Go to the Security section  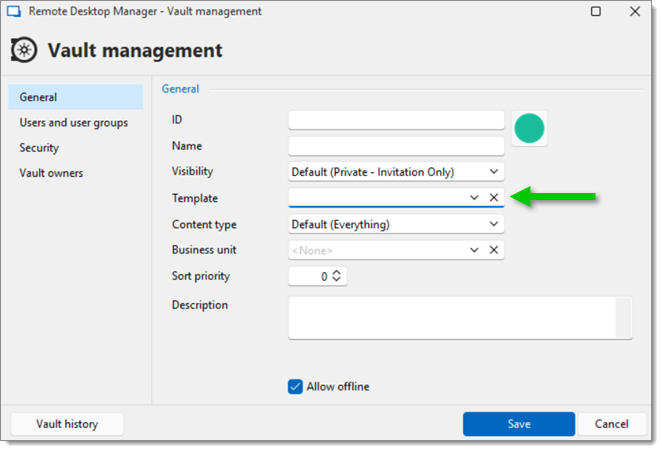(39, 148)
